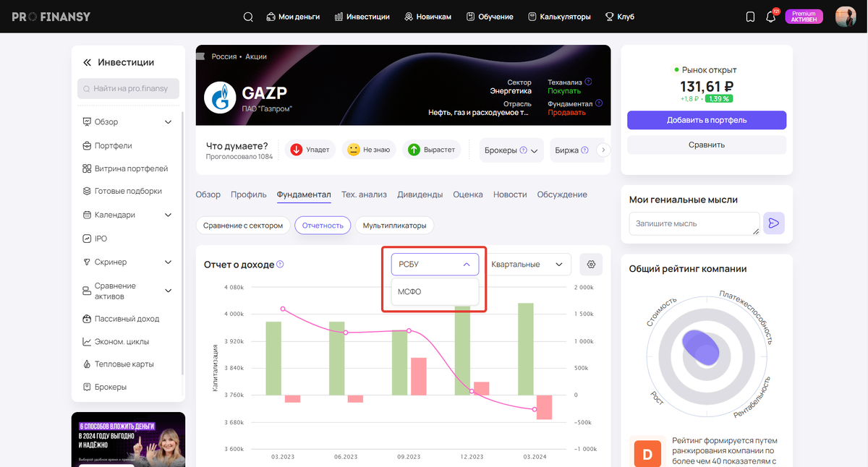
Task: Open the Клуб menu
Action: click(620, 17)
